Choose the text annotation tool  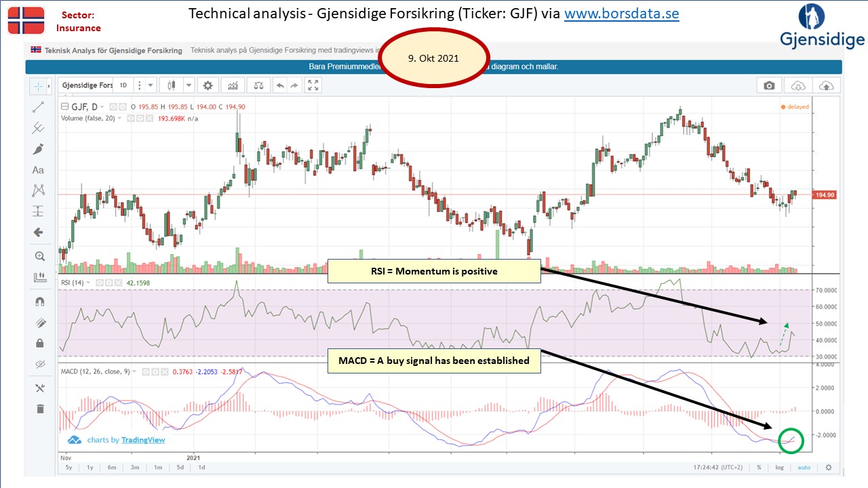pos(39,170)
